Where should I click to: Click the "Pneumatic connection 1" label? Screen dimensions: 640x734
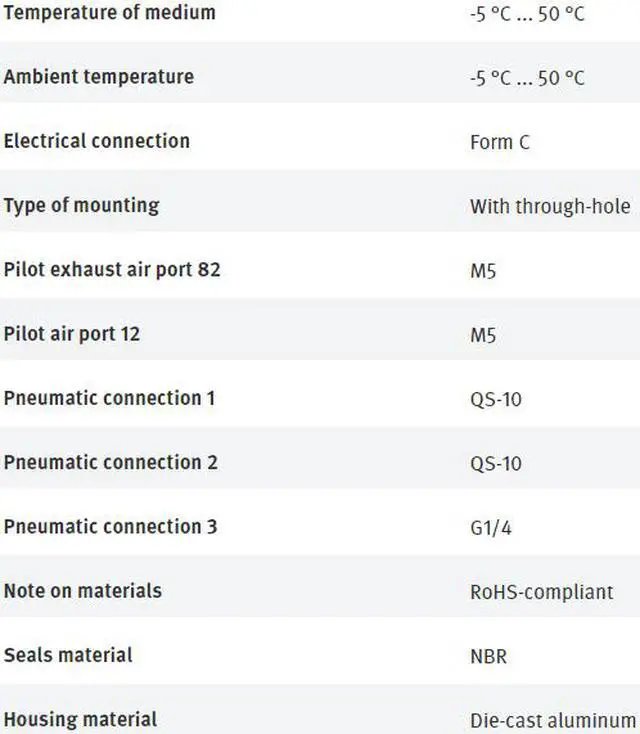[110, 398]
